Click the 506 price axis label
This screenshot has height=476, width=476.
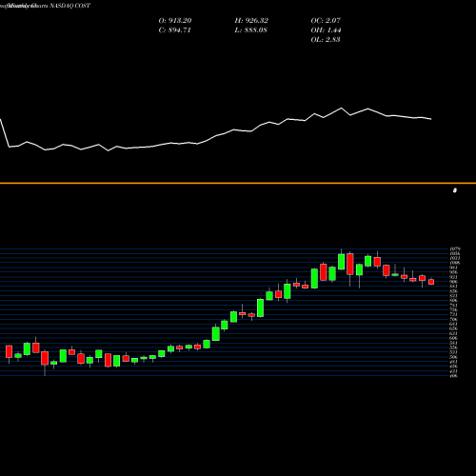[x=454, y=357]
